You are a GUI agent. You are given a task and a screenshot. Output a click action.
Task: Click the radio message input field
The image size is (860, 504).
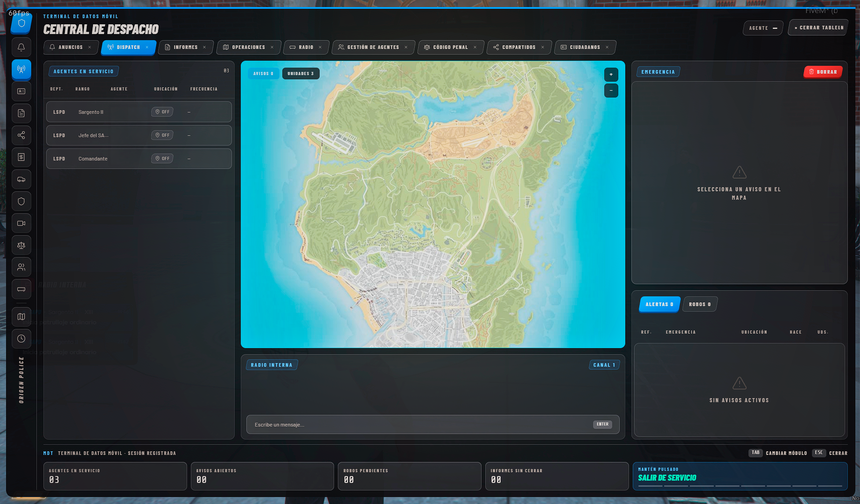coord(433,425)
